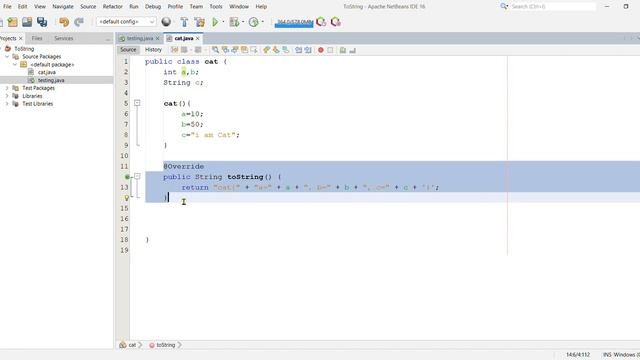Click the Previous Bookmark icon
This screenshot has width=640, height=360.
coord(267,50)
